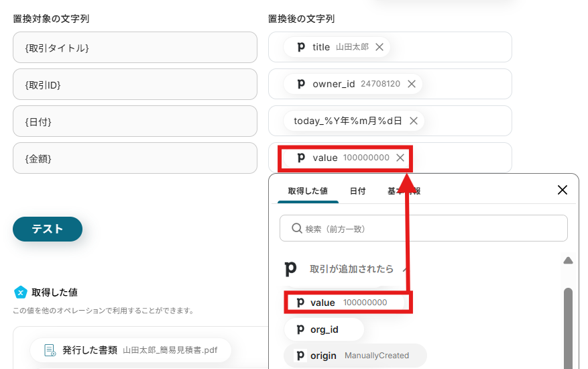Select the org_id item in list
588x369 pixels.
point(324,329)
